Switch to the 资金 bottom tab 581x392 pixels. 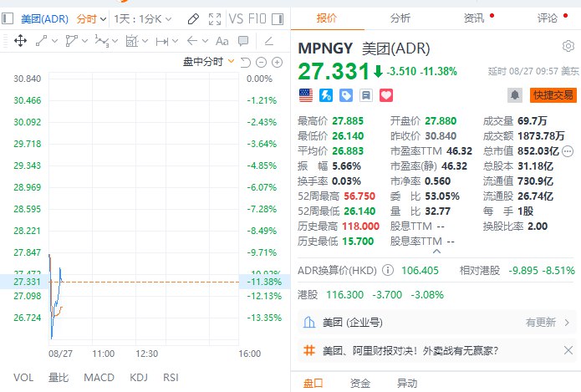pos(360,383)
